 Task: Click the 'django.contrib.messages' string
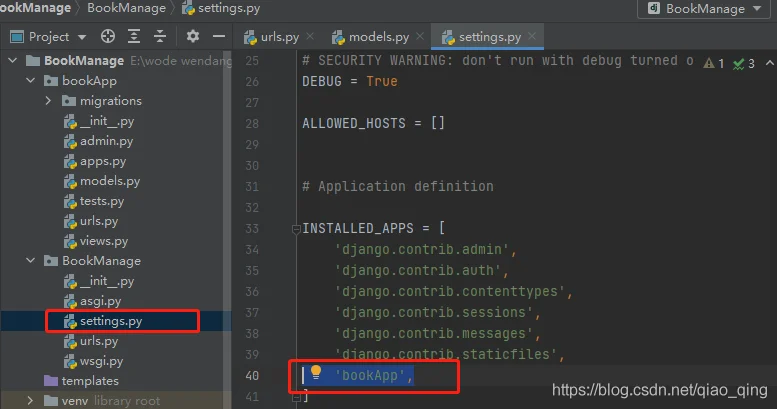click(434, 334)
